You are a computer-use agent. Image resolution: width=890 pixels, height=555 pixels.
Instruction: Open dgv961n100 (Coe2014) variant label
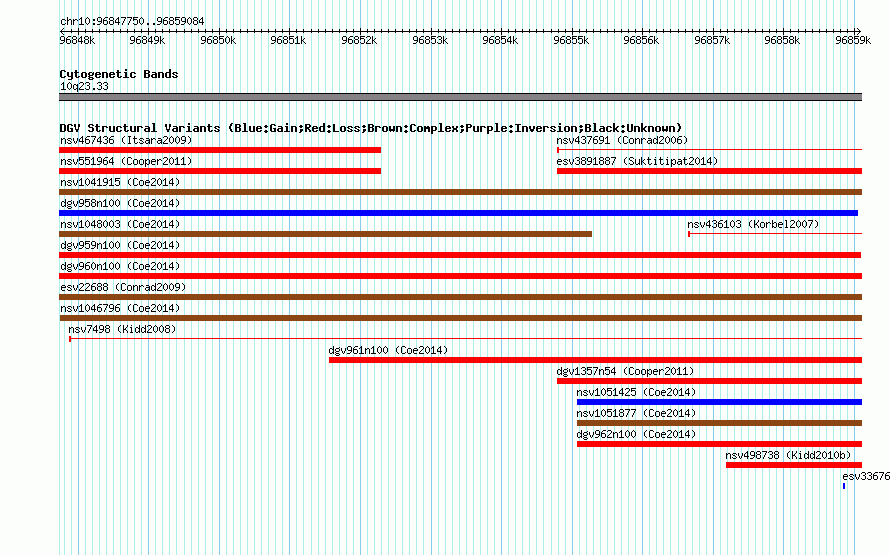coord(388,350)
